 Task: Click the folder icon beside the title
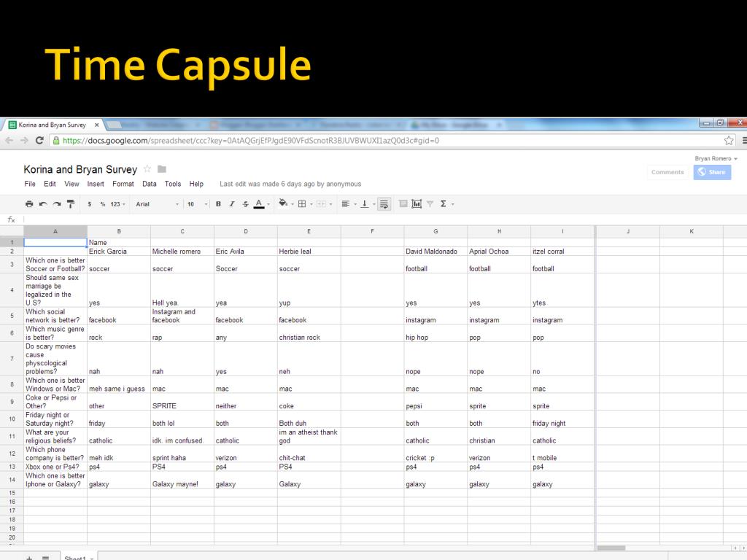(162, 169)
